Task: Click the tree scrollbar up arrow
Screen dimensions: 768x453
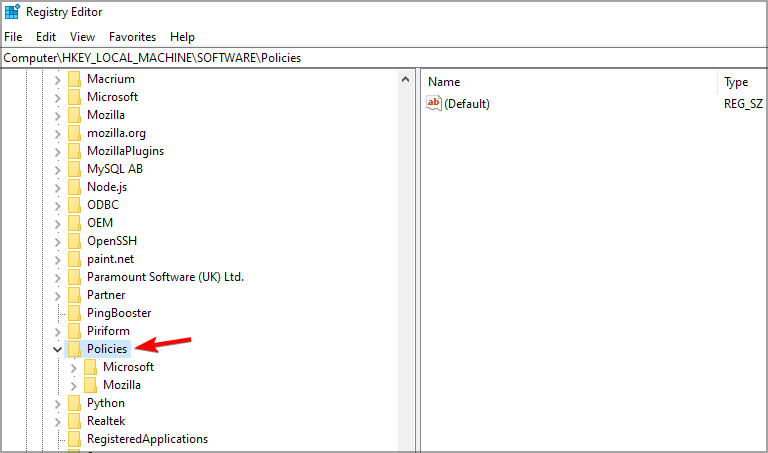Action: [x=405, y=79]
